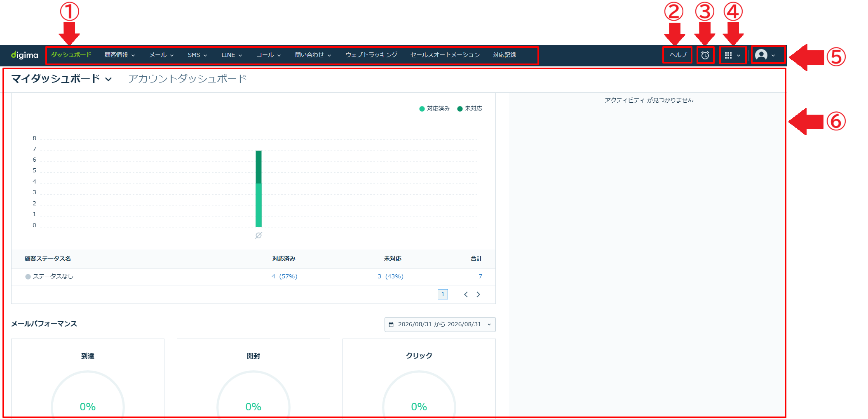
Task: Expand the マイダッシュボード selector
Action: (61, 79)
